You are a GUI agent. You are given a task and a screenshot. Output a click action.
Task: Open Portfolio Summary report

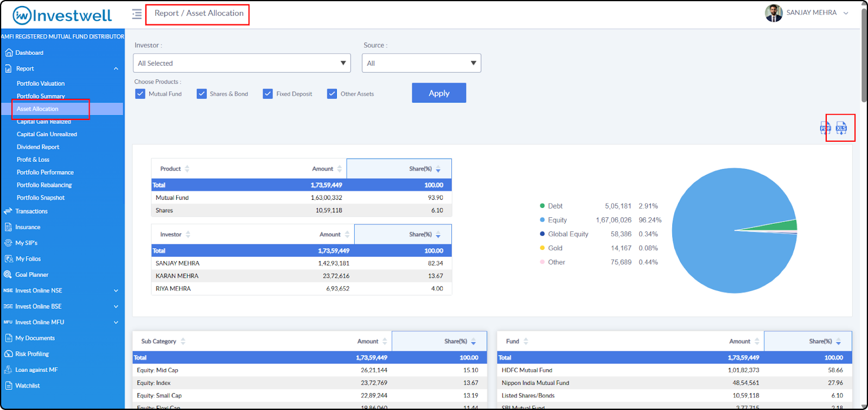point(41,96)
